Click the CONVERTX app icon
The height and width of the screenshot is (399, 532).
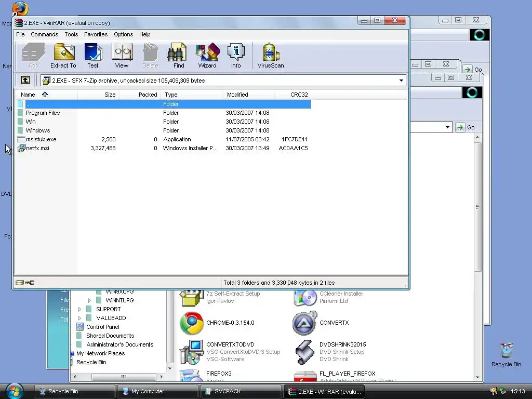pyautogui.click(x=304, y=323)
